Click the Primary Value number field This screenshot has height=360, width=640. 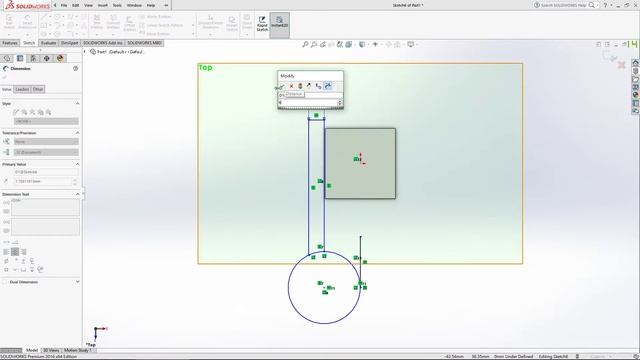pos(43,181)
